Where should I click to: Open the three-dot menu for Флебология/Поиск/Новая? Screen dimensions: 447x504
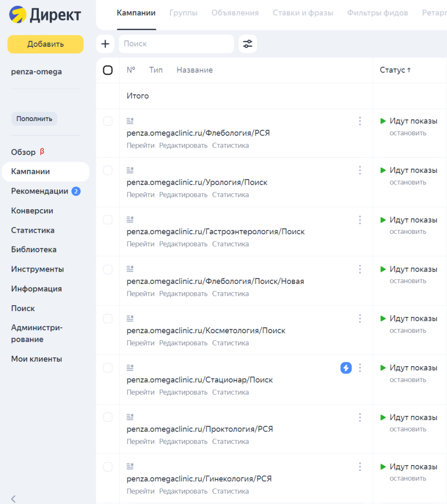click(x=360, y=269)
